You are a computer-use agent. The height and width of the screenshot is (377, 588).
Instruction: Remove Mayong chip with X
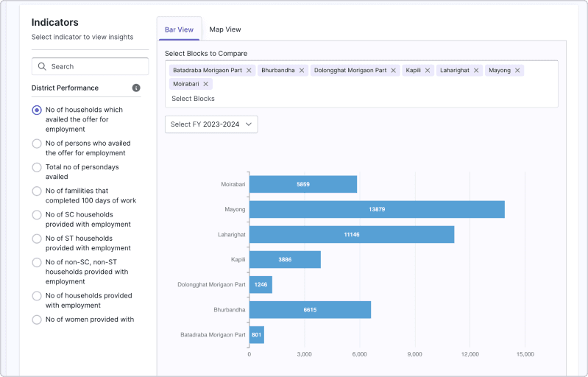(x=517, y=71)
